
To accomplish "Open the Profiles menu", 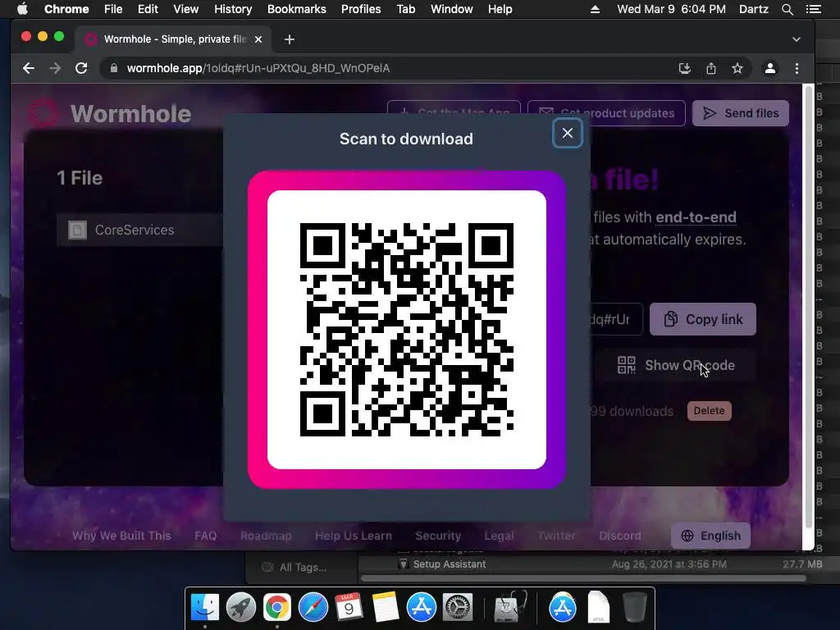I will [x=361, y=9].
